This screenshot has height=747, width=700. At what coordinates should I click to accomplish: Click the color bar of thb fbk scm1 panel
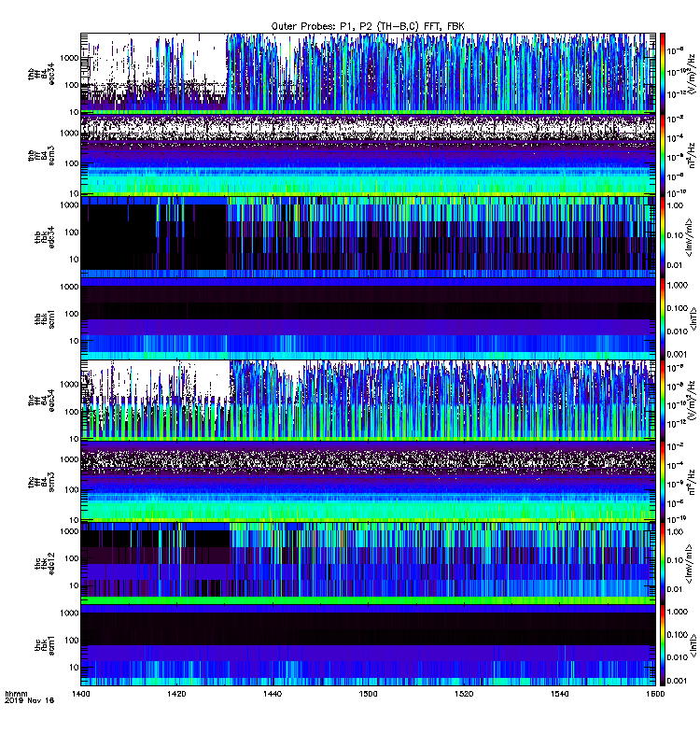click(663, 318)
